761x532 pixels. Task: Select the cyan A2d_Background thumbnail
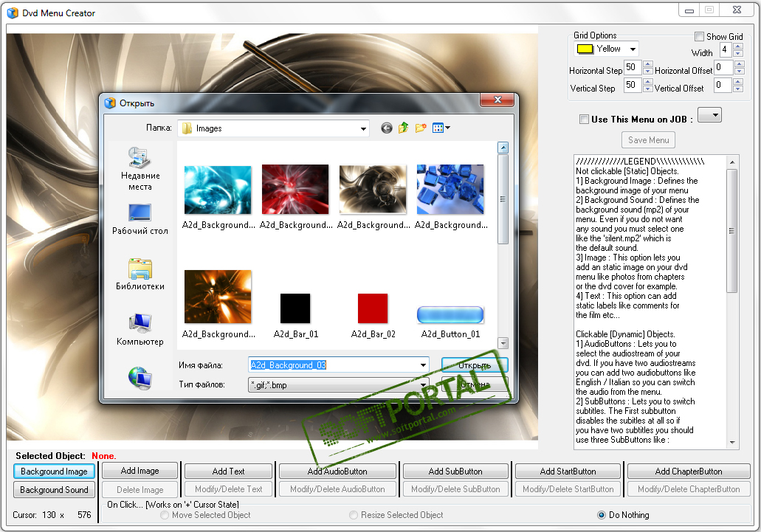pyautogui.click(x=218, y=190)
